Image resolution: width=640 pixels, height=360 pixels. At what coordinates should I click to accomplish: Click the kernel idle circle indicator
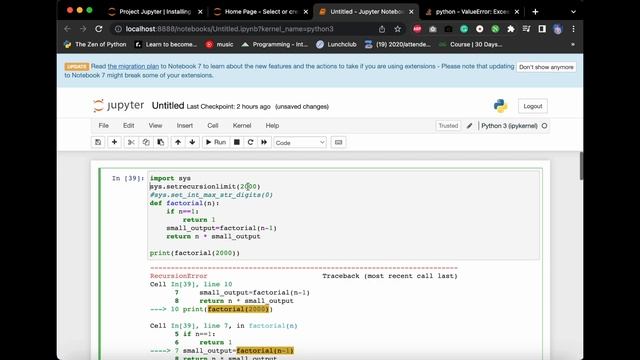[x=544, y=126]
